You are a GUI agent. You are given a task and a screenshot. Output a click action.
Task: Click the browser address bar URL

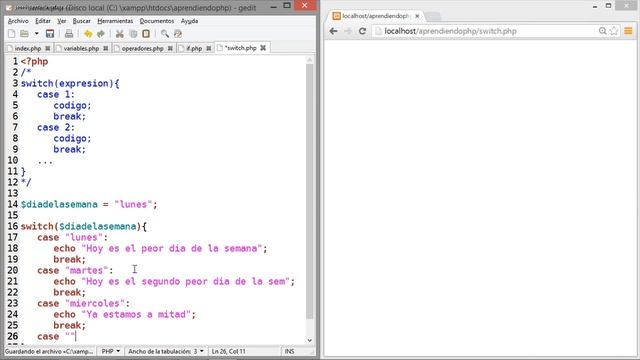coord(450,31)
